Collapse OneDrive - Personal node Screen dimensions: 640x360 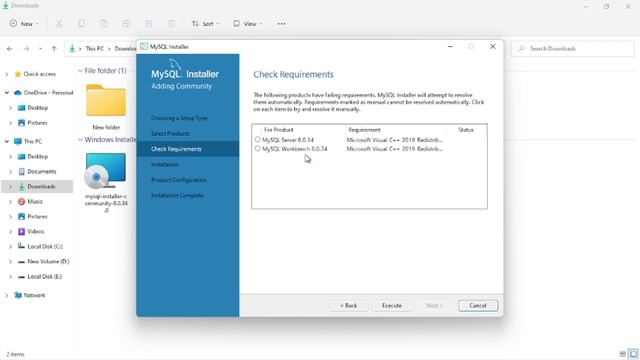point(7,93)
